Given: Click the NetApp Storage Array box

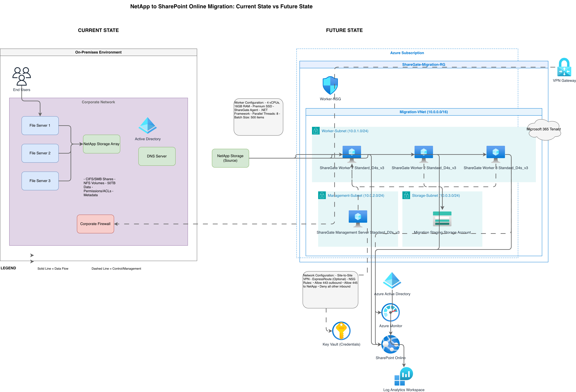Looking at the screenshot, I should pos(101,144).
